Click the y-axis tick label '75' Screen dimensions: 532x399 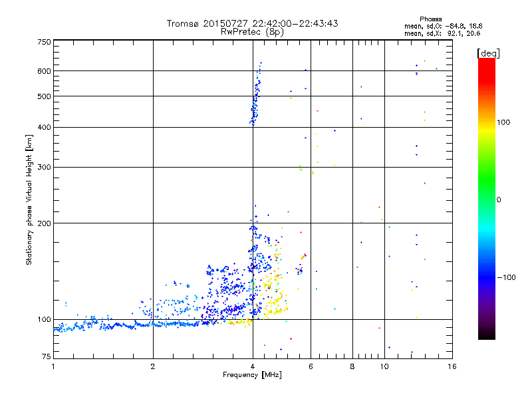(x=47, y=356)
